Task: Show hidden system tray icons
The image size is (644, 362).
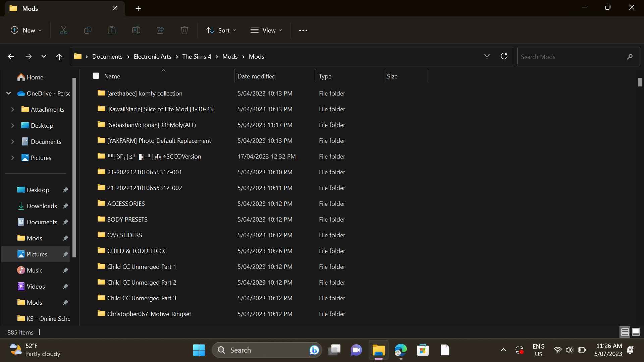Action: click(x=503, y=350)
